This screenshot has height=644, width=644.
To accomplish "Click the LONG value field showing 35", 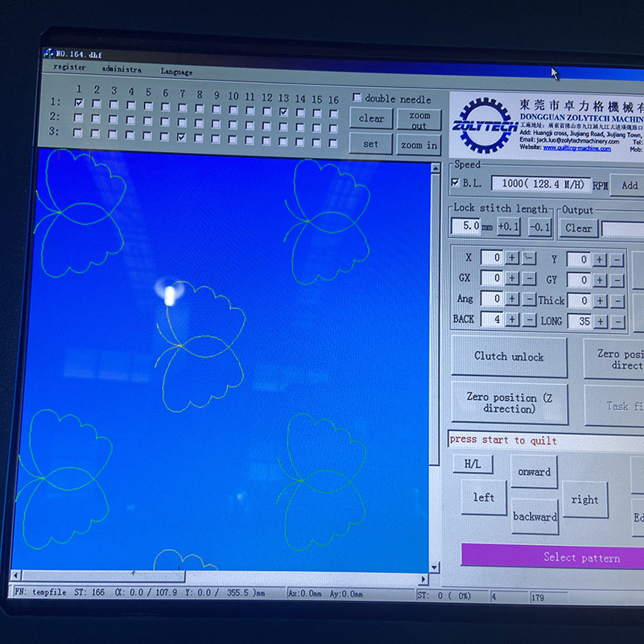I will click(580, 321).
